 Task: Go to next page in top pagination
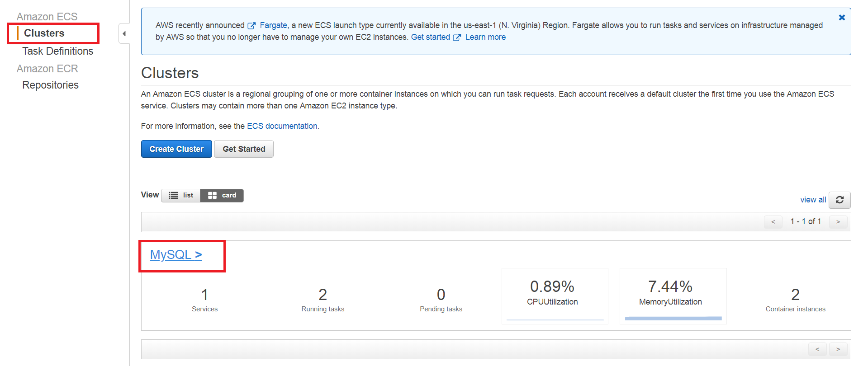click(x=838, y=222)
